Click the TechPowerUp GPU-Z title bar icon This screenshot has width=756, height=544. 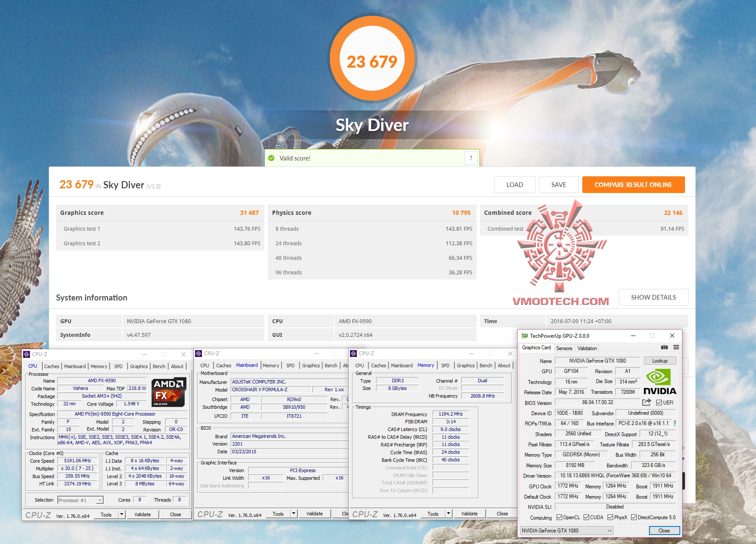point(525,336)
